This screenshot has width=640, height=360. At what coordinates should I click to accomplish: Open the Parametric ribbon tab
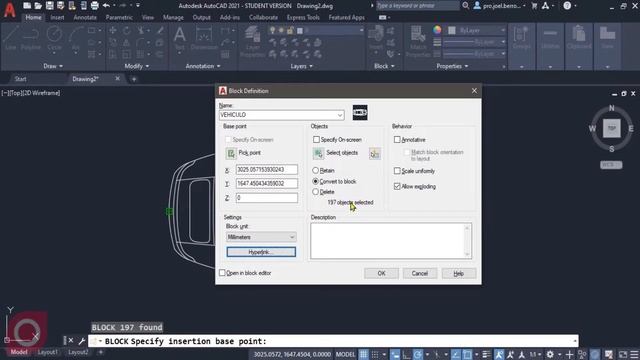click(119, 18)
